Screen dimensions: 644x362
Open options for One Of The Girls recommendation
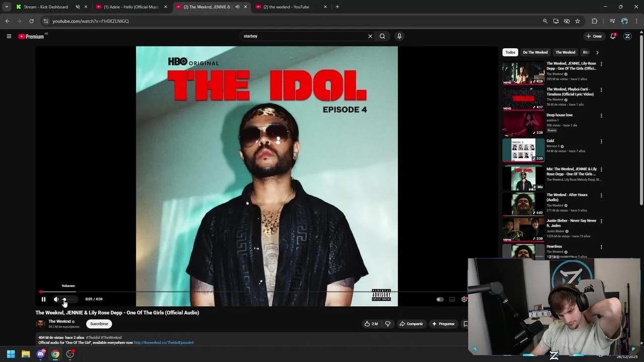(601, 64)
